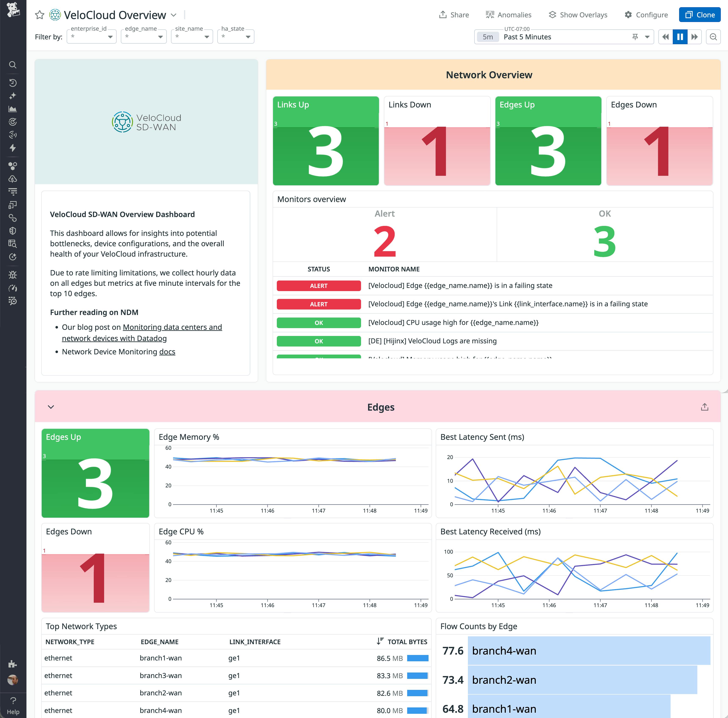
Task: Open the search icon in the sidebar
Action: 13,65
